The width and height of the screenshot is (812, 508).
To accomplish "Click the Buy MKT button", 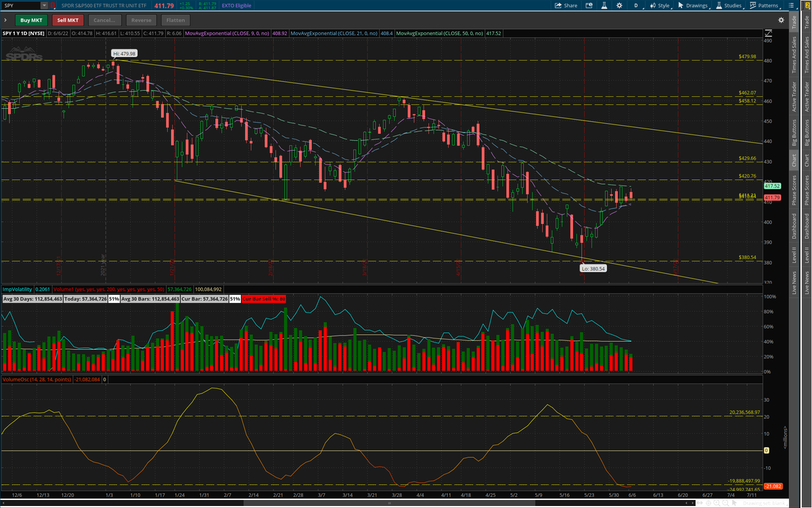I will point(31,20).
